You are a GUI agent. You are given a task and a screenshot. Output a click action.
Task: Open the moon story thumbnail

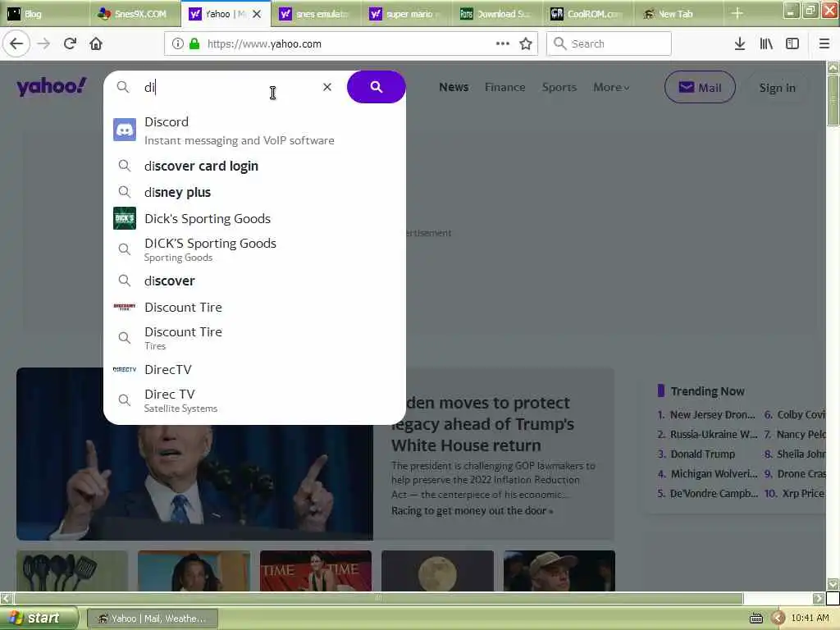point(438,571)
